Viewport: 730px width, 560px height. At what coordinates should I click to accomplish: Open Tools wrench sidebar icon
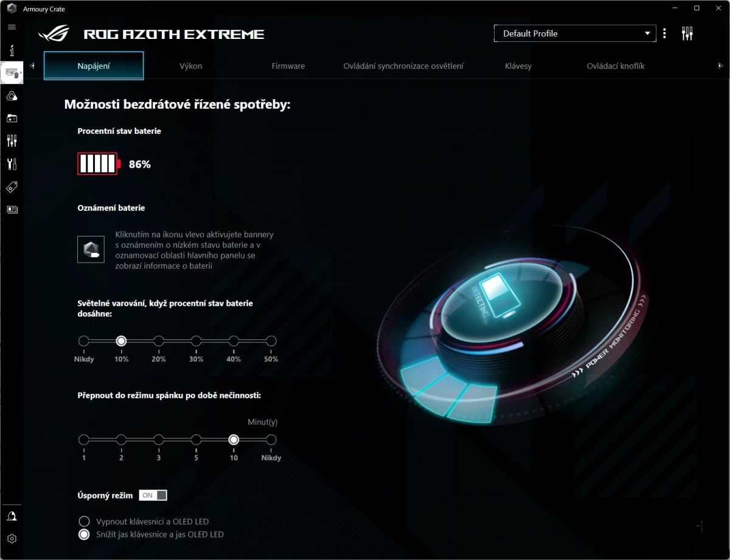tap(12, 164)
